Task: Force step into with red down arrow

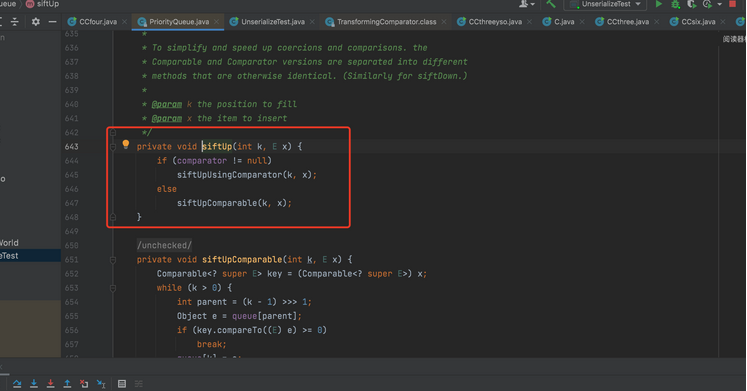Action: click(x=50, y=383)
